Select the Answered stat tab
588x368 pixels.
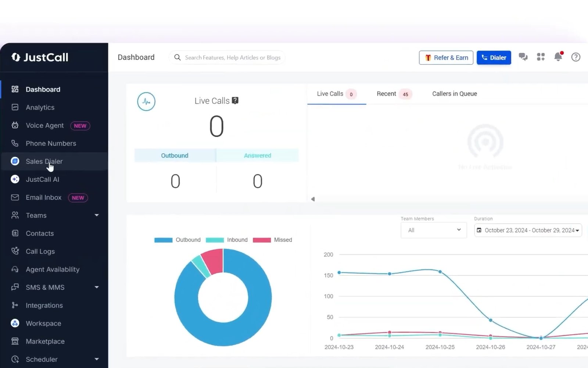click(257, 155)
